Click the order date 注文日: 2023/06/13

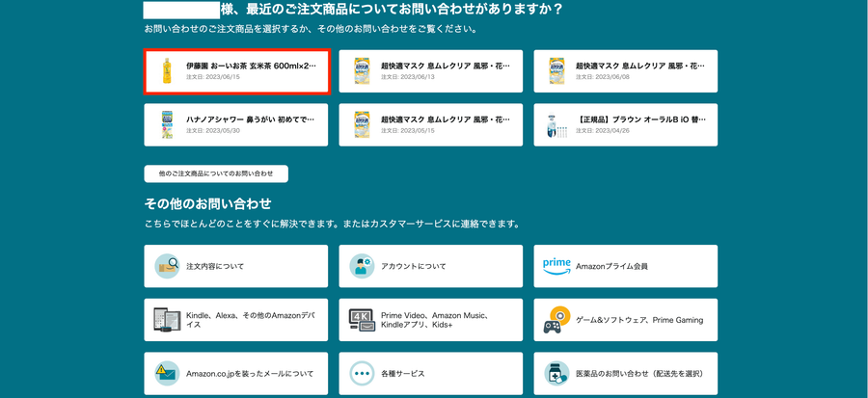[x=408, y=77]
